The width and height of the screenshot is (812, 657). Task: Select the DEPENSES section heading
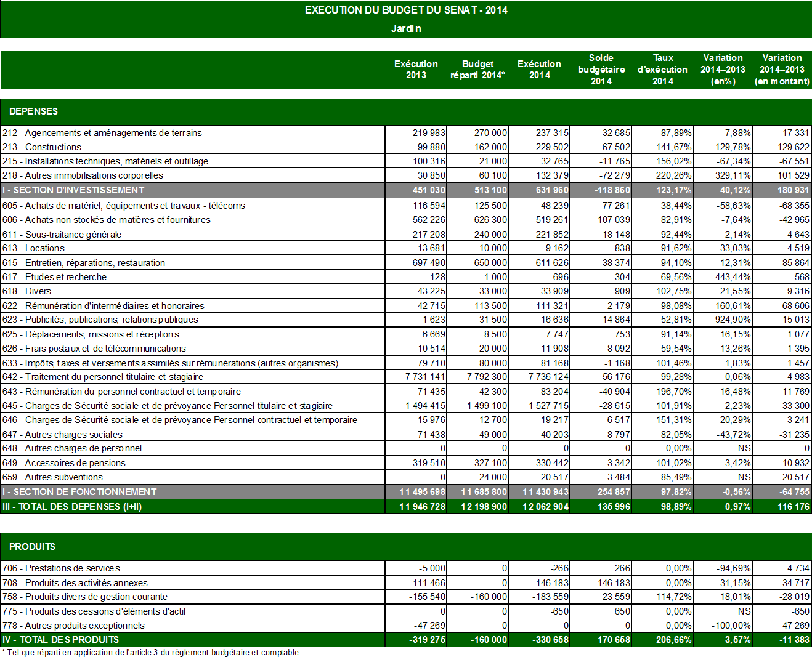(x=34, y=111)
